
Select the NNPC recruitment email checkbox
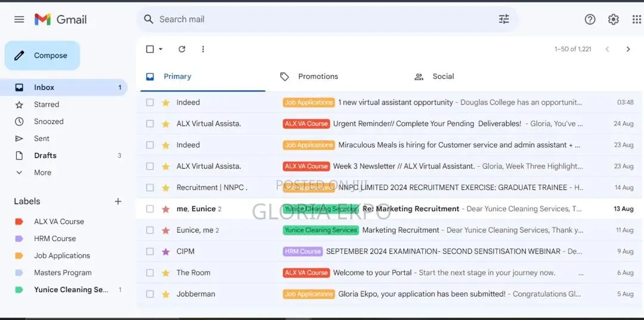click(150, 187)
